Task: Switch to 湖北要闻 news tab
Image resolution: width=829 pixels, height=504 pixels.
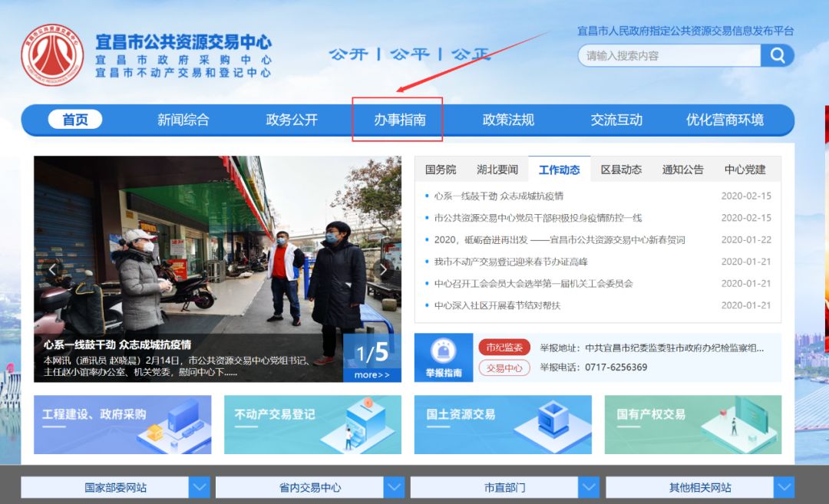Action: (497, 170)
